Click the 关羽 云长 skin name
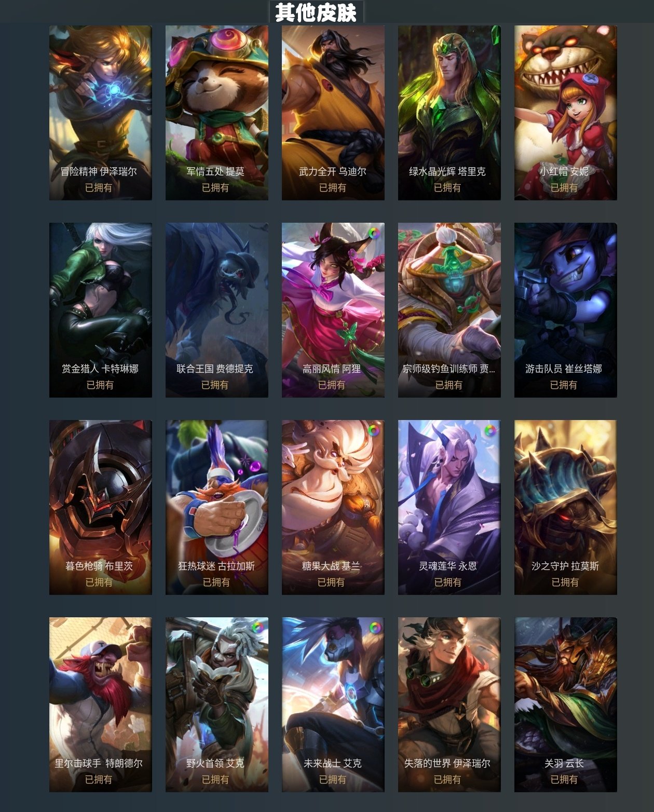Image resolution: width=654 pixels, height=812 pixels. [x=564, y=763]
